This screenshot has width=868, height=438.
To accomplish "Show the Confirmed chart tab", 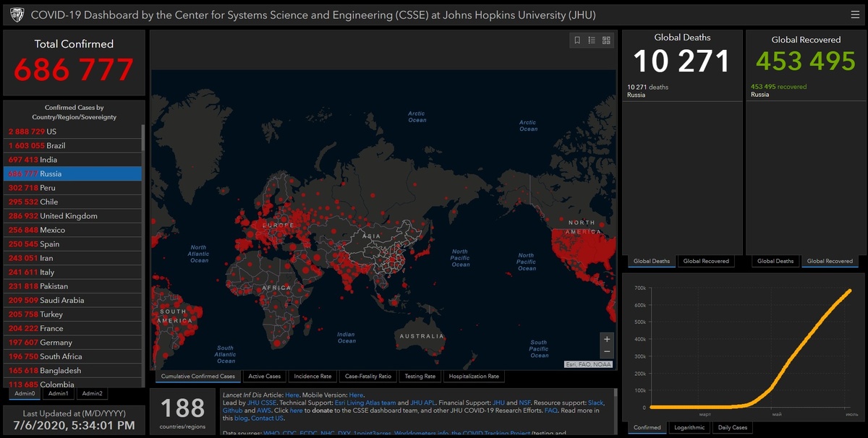I will pos(647,427).
